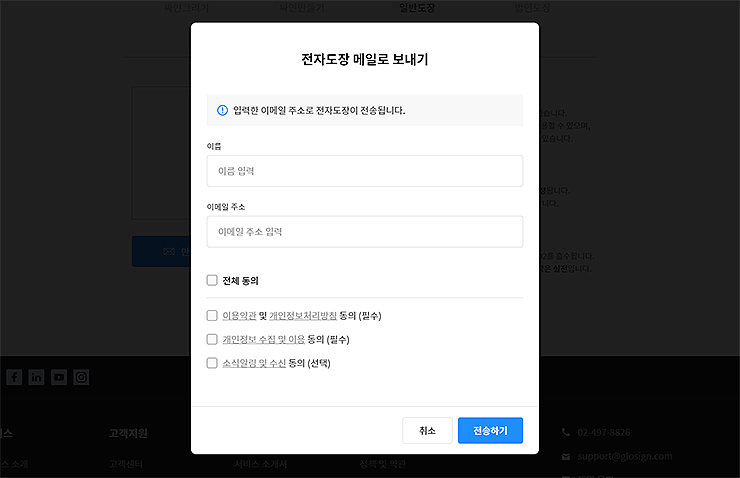
Task: Click the 이메일 주소 입력 field
Action: point(364,232)
